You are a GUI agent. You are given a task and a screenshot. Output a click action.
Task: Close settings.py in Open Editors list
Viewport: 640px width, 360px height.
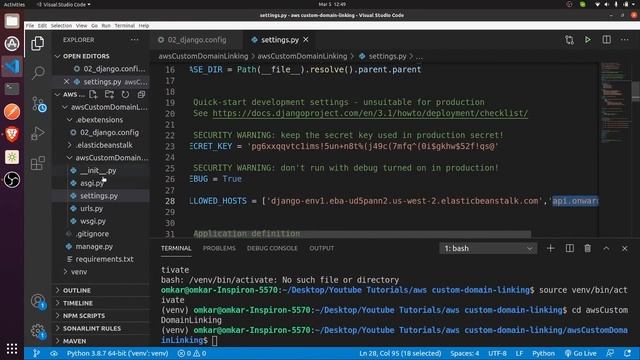tap(67, 82)
